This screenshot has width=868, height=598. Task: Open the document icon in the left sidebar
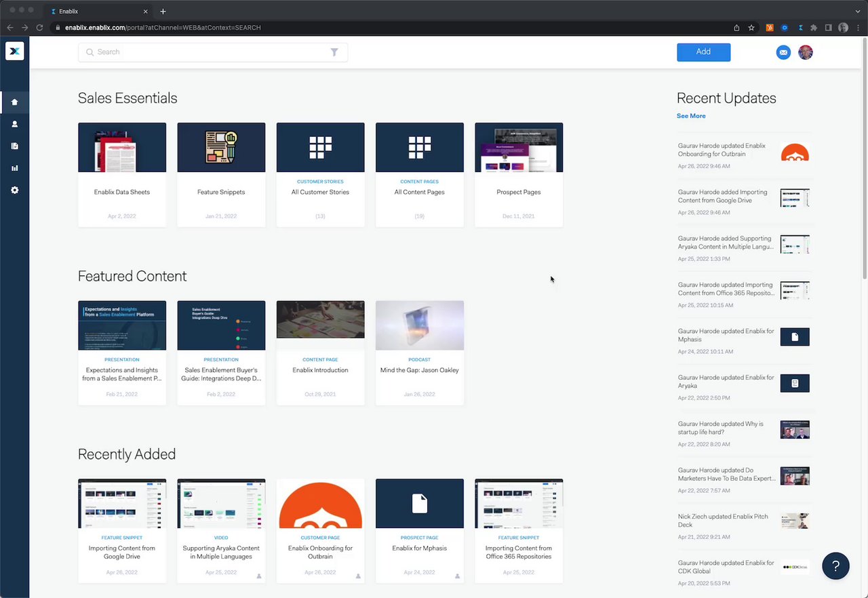(x=15, y=146)
